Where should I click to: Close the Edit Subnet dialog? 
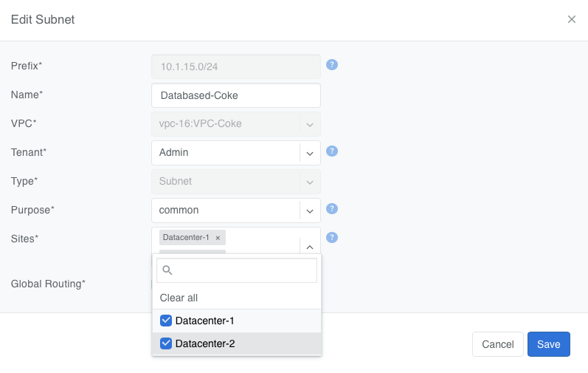[572, 20]
